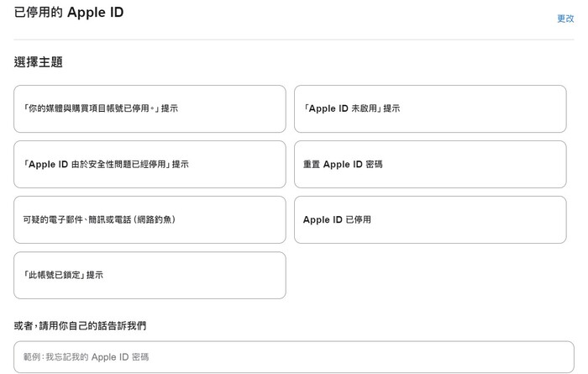
Task: Select 「Apple ID 由於安全性問題已經停用」提示
Action: [150, 164]
